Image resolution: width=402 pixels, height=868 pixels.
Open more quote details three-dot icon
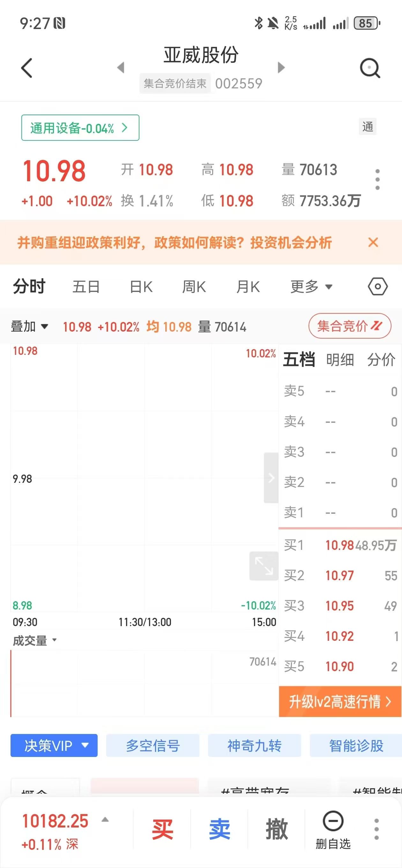377,179
